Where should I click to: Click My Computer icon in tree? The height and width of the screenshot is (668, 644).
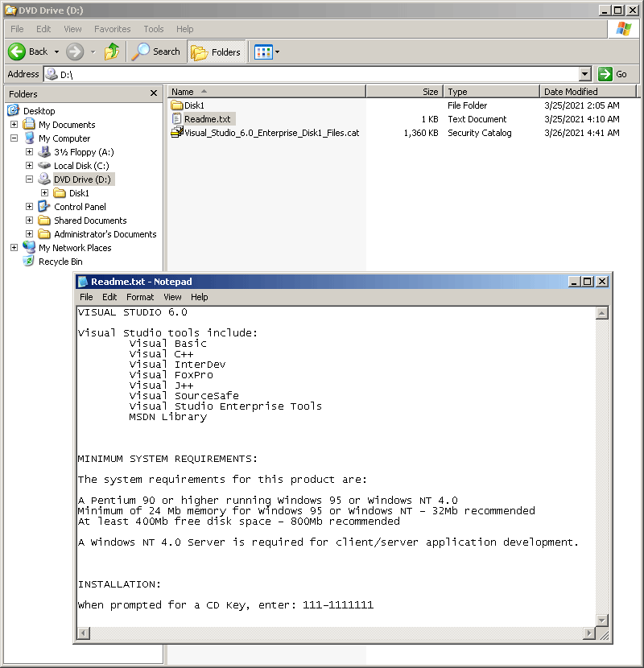click(29, 138)
